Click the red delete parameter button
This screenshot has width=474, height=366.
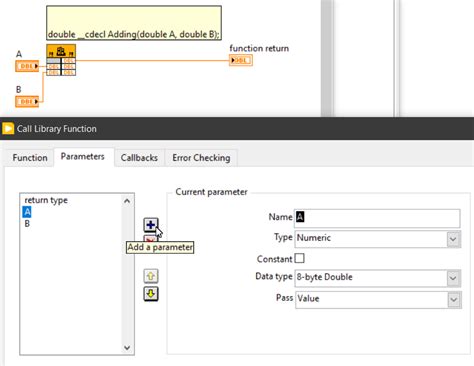point(150,238)
